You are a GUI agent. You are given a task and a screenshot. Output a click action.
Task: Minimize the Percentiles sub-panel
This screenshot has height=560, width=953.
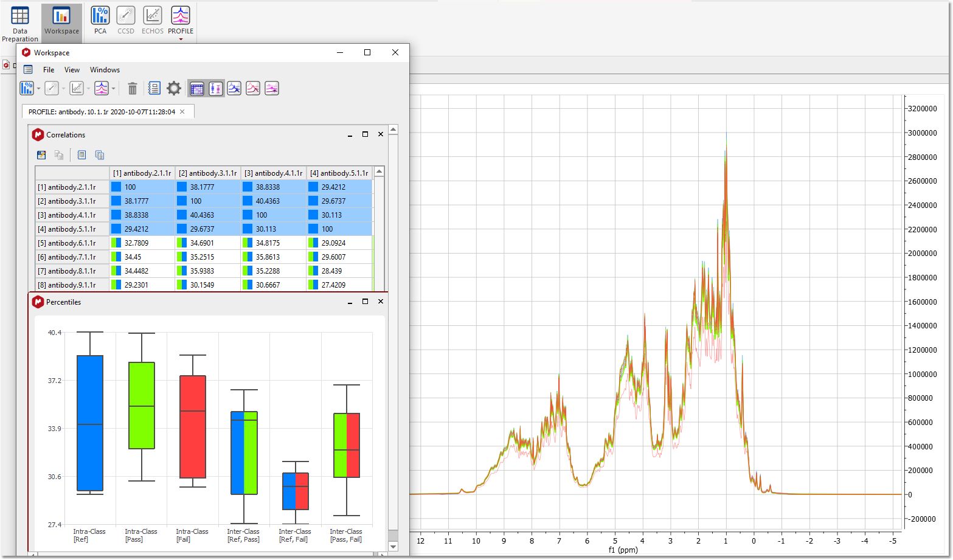coord(350,302)
